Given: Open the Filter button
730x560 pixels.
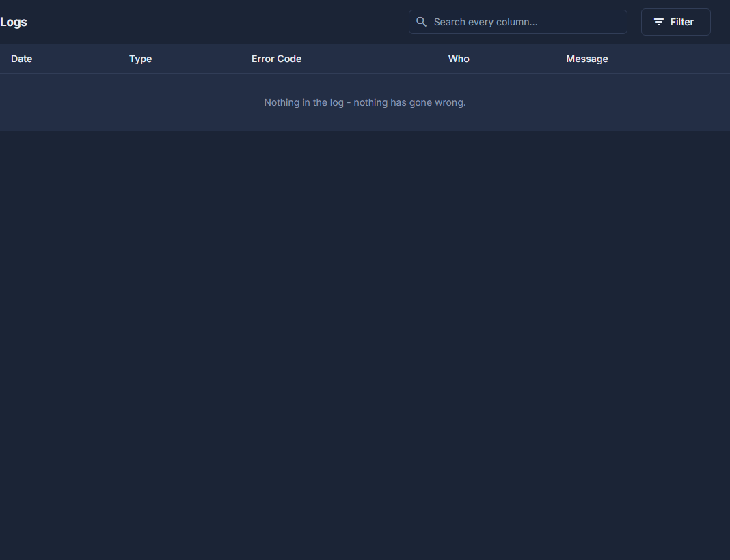Looking at the screenshot, I should coord(675,22).
